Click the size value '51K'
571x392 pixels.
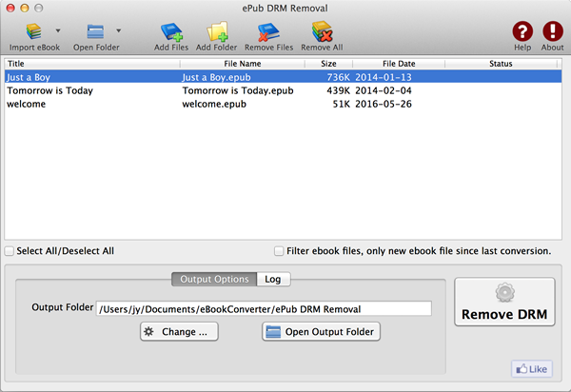342,104
